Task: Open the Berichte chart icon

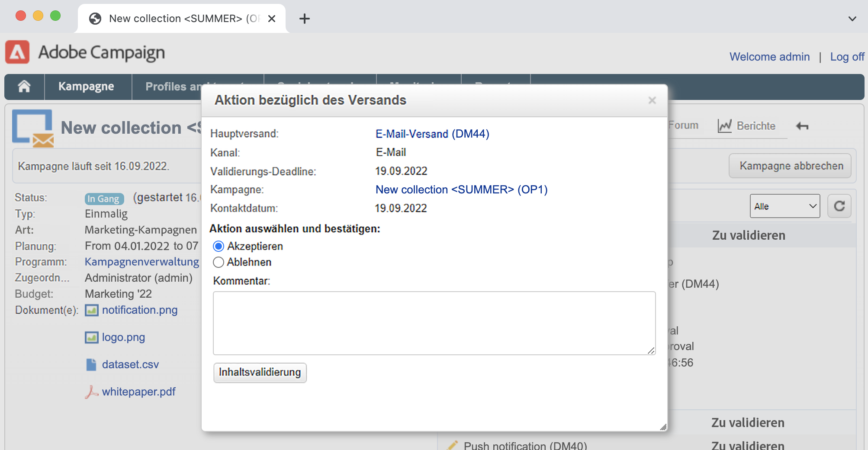Action: click(724, 126)
